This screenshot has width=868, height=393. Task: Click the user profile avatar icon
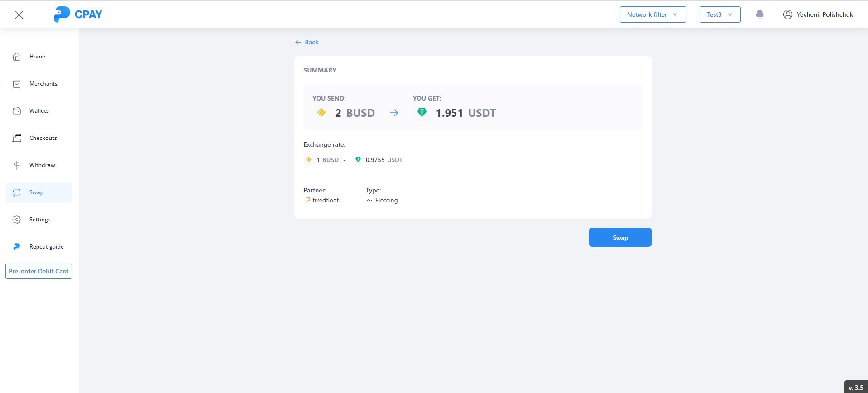point(787,14)
